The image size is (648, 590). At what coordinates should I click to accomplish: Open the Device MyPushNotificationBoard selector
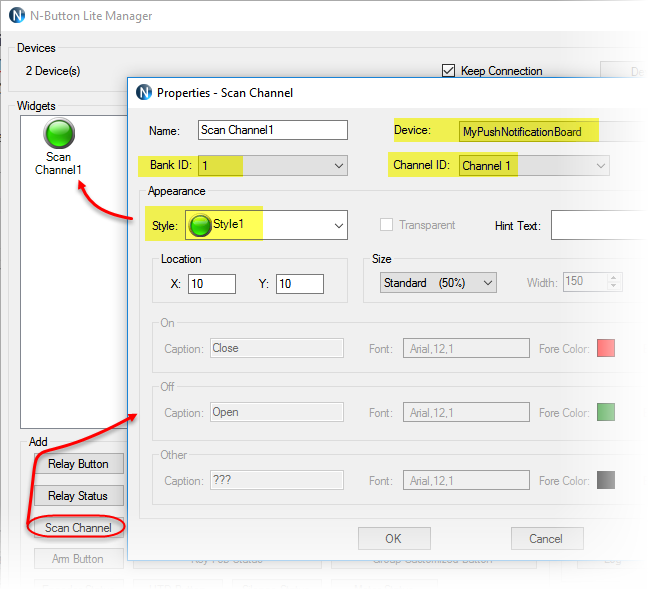[x=552, y=131]
